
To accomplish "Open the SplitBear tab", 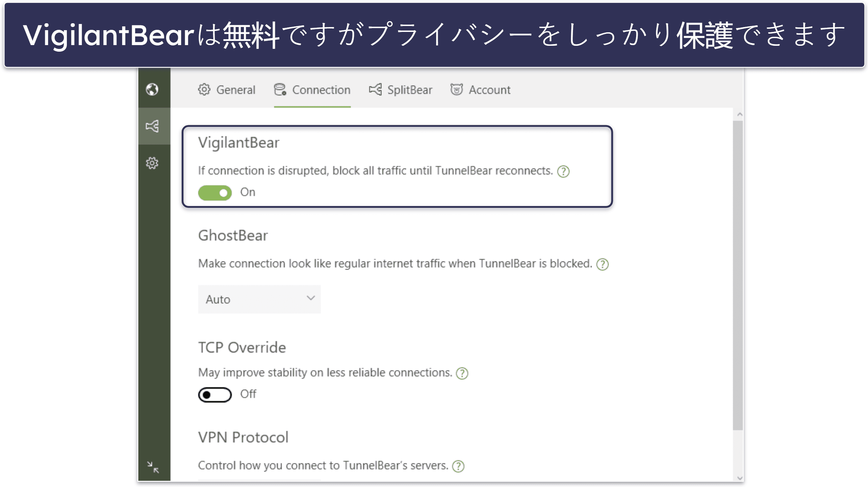I will [x=400, y=90].
